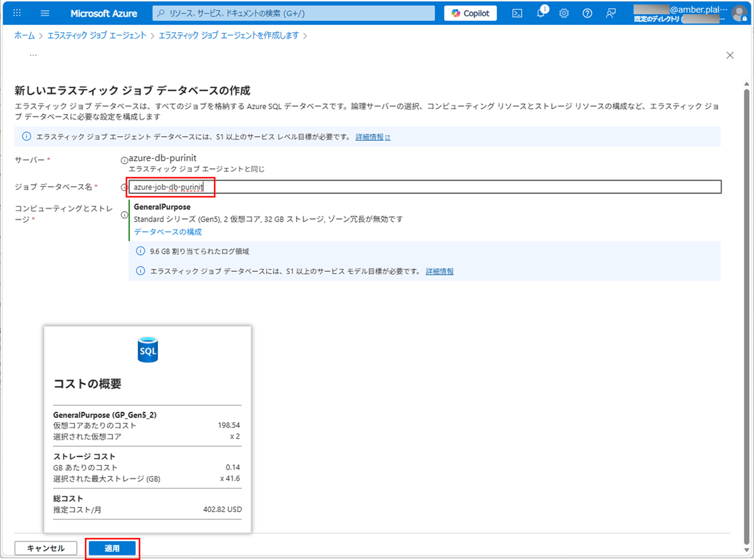Click the account avatar picture
Screen dimensions: 754x560
pyautogui.click(x=739, y=13)
